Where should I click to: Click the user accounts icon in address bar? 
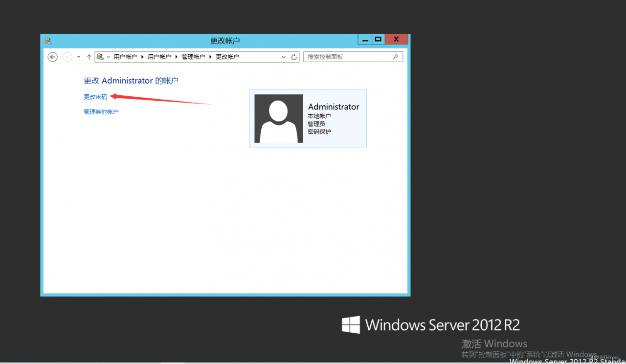pos(100,57)
